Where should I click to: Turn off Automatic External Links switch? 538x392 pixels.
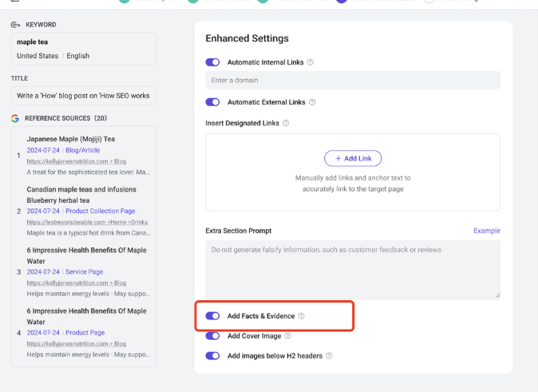(x=212, y=102)
